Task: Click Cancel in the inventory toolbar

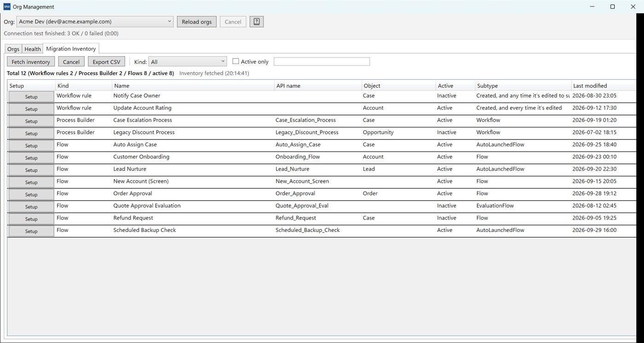Action: click(71, 62)
